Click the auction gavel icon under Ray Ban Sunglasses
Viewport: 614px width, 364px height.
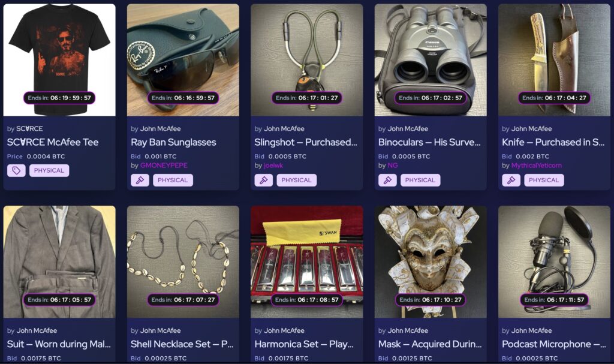pos(140,181)
